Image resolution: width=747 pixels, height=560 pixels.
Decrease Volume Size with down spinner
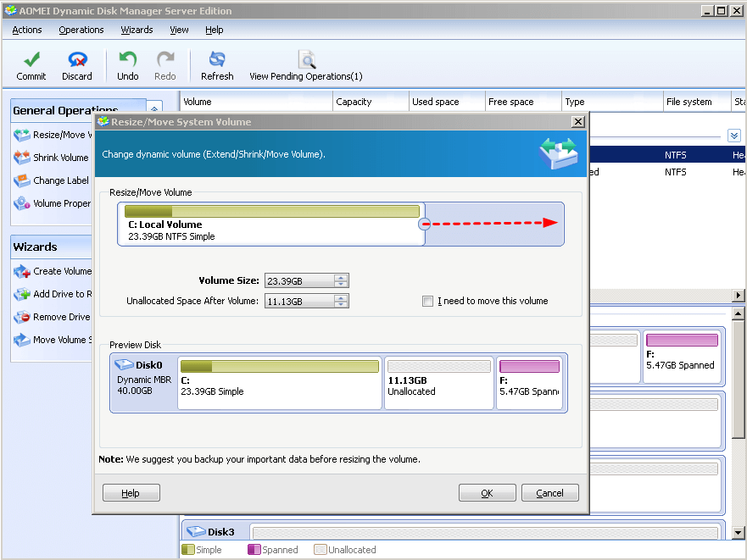click(x=341, y=284)
